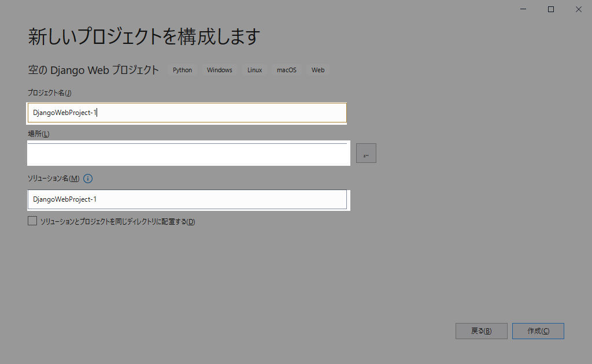Click the ソリューション名(M) label
Image resolution: width=592 pixels, height=364 pixels.
54,179
